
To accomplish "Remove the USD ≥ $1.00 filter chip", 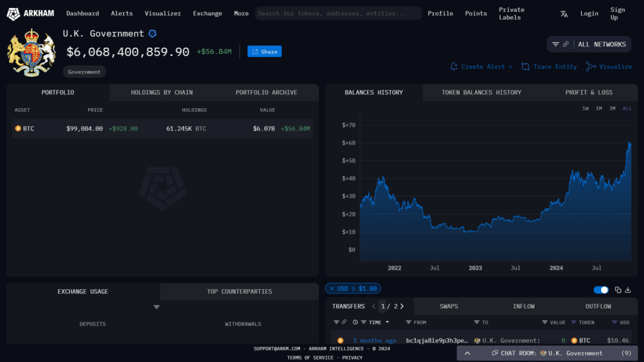I will 332,288.
